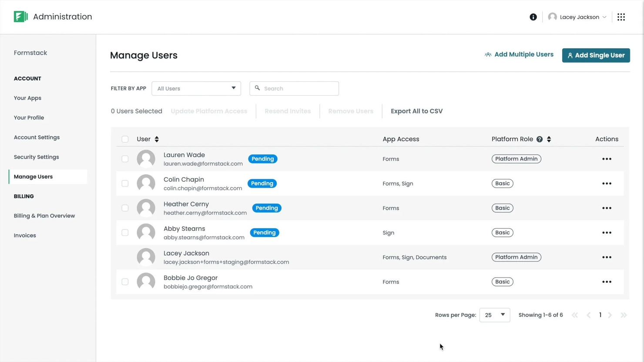
Task: Navigate to Billing & Plan Overview
Action: pos(44,216)
